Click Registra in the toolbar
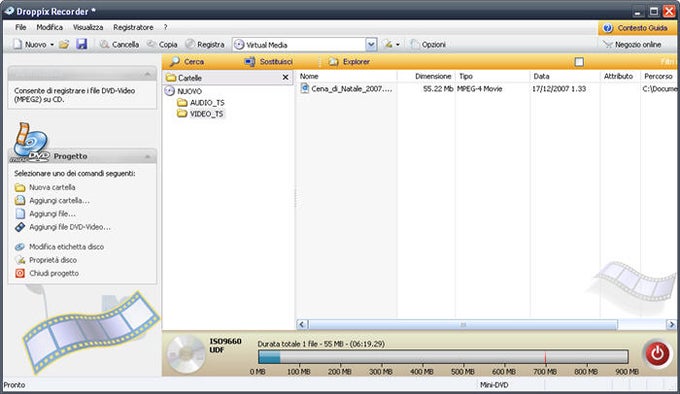This screenshot has height=394, width=680. click(205, 44)
